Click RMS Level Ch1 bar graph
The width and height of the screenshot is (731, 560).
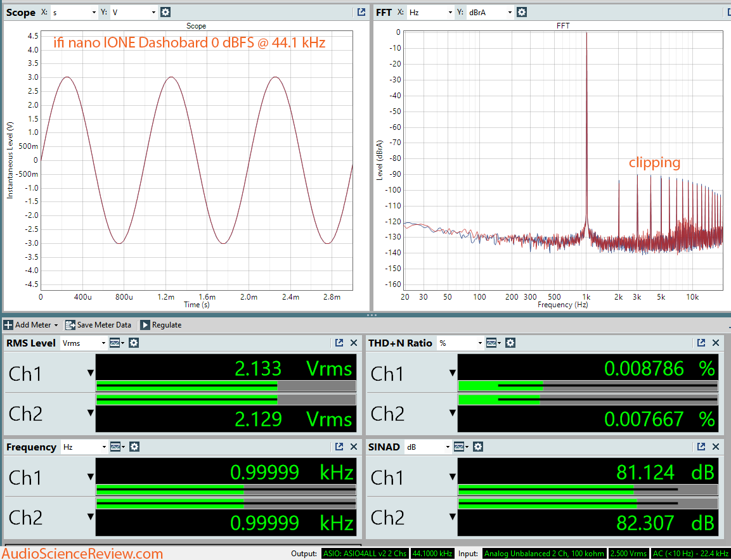pos(226,386)
